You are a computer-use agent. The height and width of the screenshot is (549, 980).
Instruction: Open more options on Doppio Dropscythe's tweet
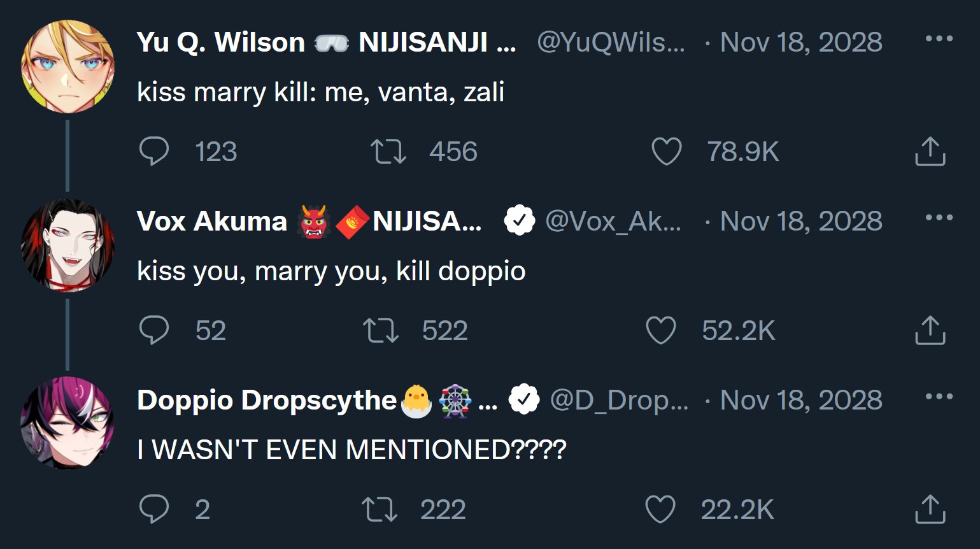pyautogui.click(x=939, y=397)
